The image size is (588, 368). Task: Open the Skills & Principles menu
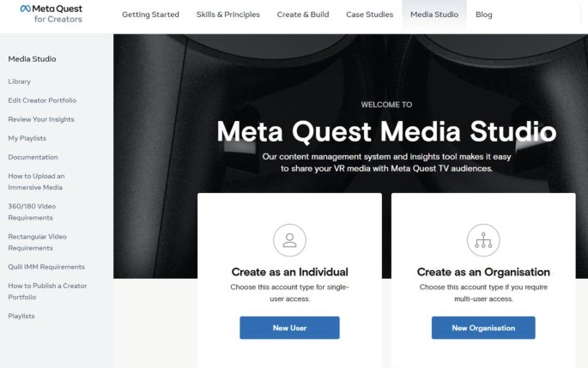point(228,15)
